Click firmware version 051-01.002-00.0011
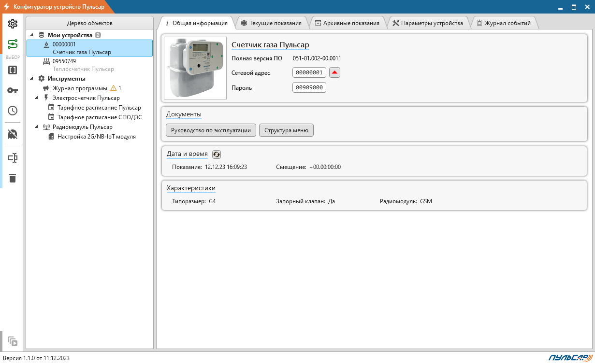Viewport: 595px width, 364px height. pyautogui.click(x=317, y=58)
